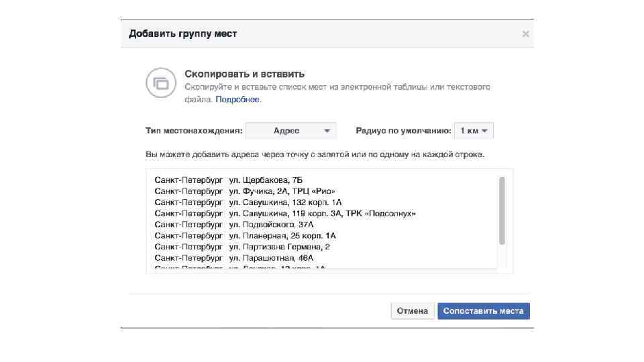Click the "Сопоставить места" button
Viewport: 644px width, 362px height.
(484, 311)
